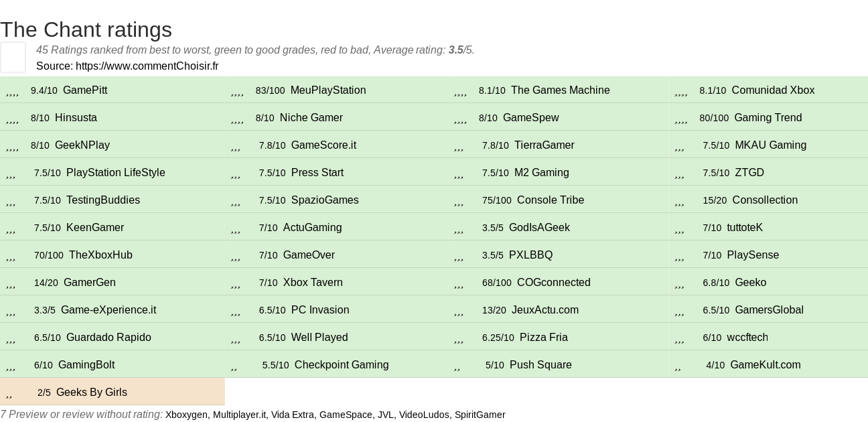The height and width of the screenshot is (422, 868).
Task: Click the thumbnail beside the ratings header
Action: click(13, 57)
